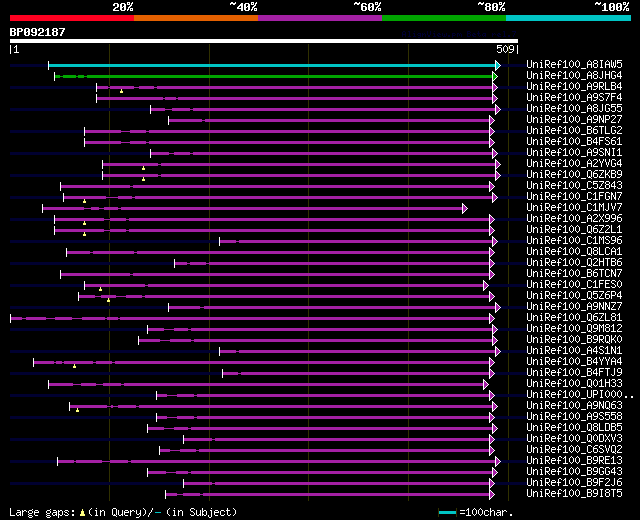The height and width of the screenshot is (520, 640).
Task: Click the yellow gap marker under A9RLB4
Action: pyautogui.click(x=122, y=91)
